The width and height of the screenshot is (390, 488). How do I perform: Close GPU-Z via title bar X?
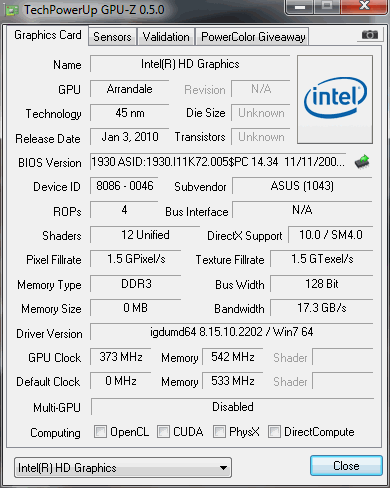[365, 6]
